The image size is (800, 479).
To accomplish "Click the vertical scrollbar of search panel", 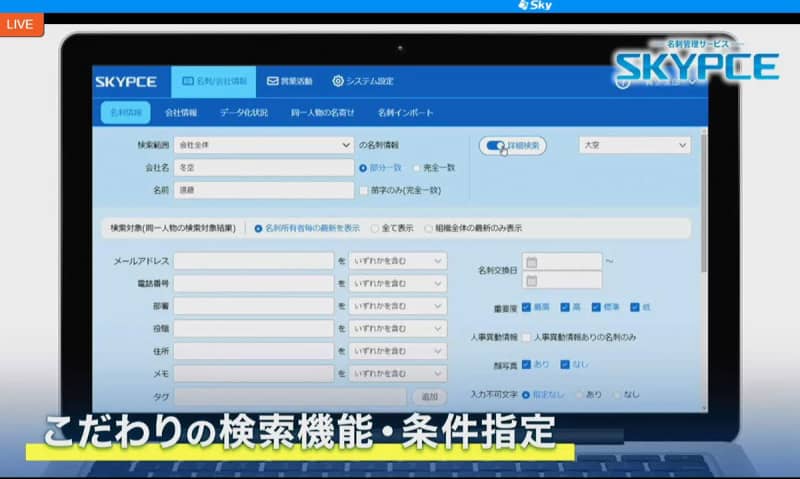I will (x=704, y=201).
